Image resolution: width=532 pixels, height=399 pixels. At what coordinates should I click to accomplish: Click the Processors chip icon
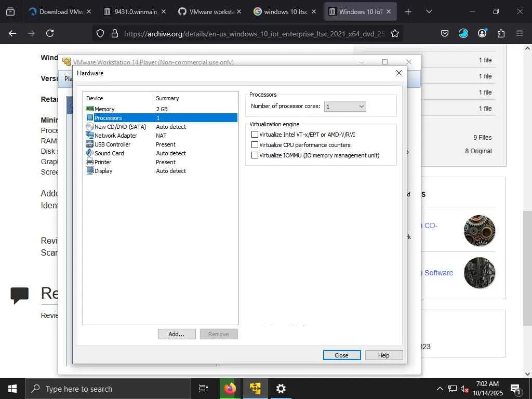coord(89,118)
